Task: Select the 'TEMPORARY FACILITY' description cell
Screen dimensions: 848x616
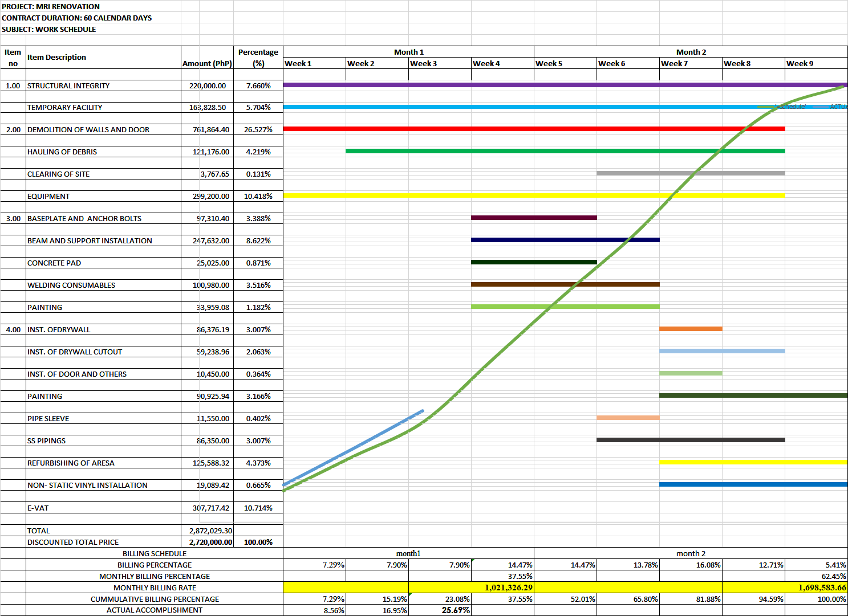Action: click(103, 107)
